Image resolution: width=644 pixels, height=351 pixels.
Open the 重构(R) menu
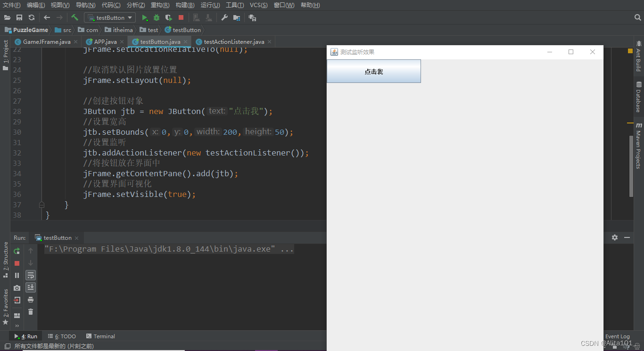click(x=160, y=5)
